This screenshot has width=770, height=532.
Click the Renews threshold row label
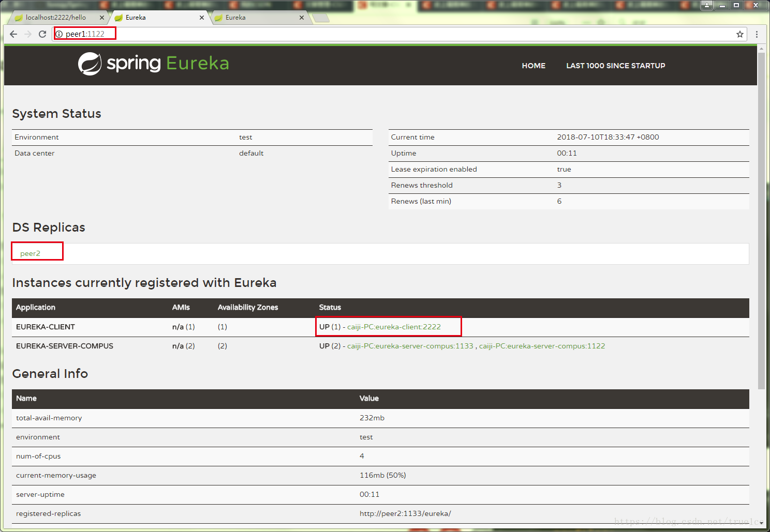click(422, 185)
